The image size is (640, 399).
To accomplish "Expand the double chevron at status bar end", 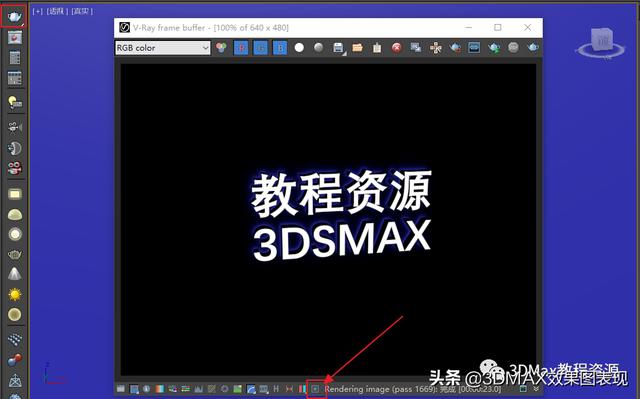I will click(536, 389).
